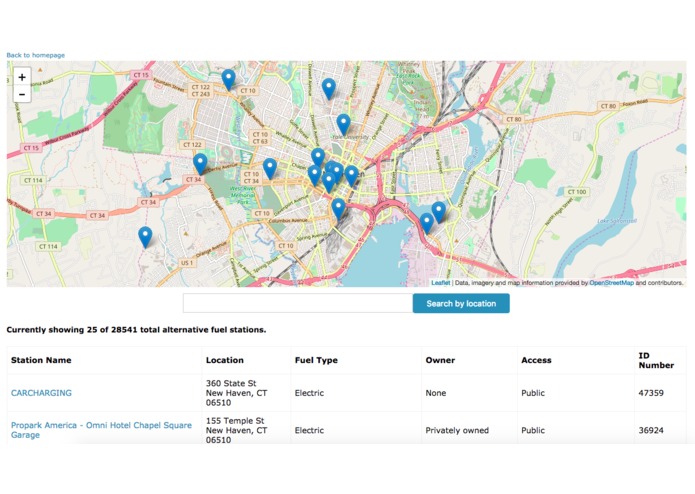
Task: Click the Search by location button
Action: click(461, 303)
